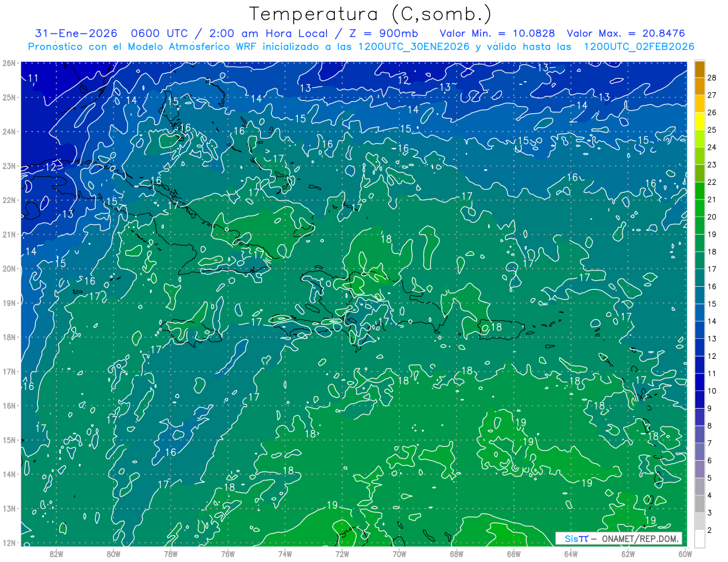
Task: Click the "20N" latitude axis label
Action: coord(9,269)
